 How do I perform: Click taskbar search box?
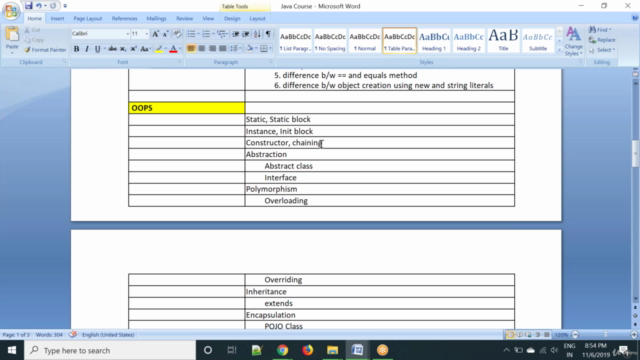point(110,350)
